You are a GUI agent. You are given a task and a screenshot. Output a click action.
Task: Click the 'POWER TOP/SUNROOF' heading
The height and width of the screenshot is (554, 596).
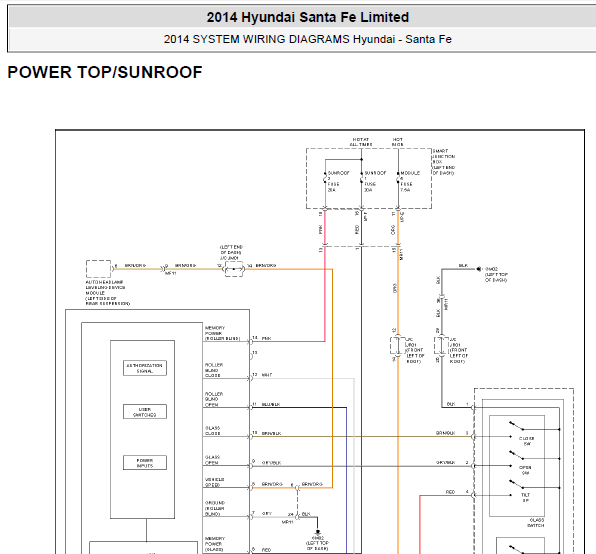coord(105,72)
